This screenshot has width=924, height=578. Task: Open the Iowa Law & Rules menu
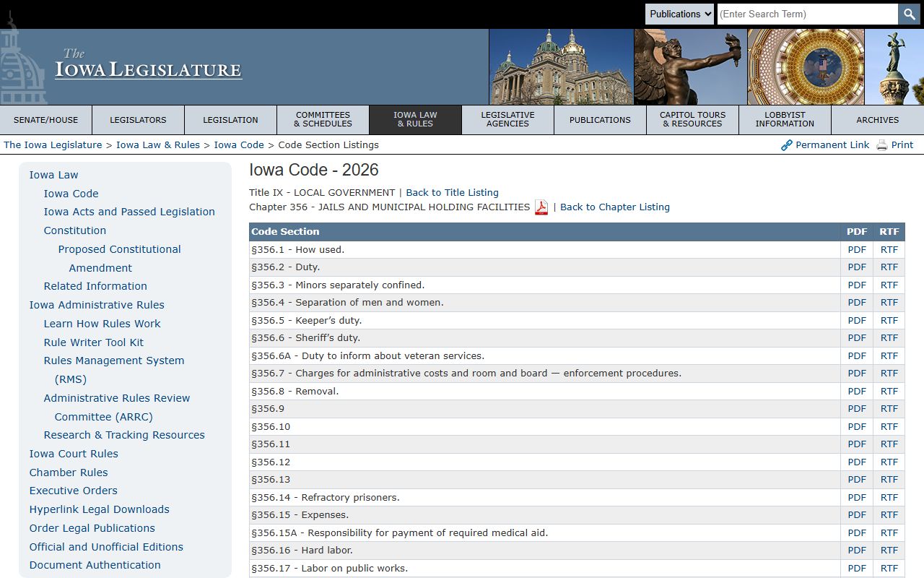(415, 120)
